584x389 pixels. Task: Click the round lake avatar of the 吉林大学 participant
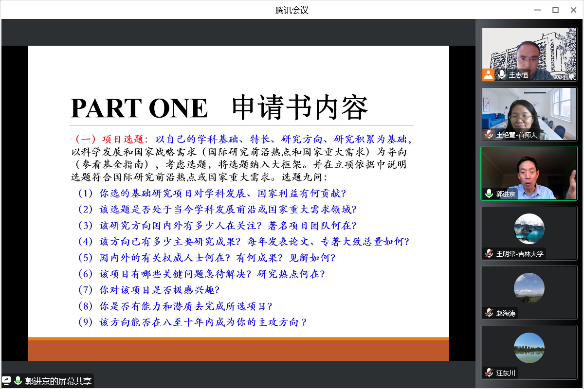point(529,228)
